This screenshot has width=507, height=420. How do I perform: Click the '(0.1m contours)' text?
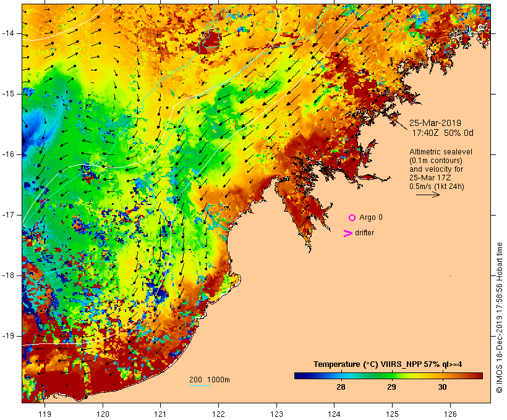436,161
